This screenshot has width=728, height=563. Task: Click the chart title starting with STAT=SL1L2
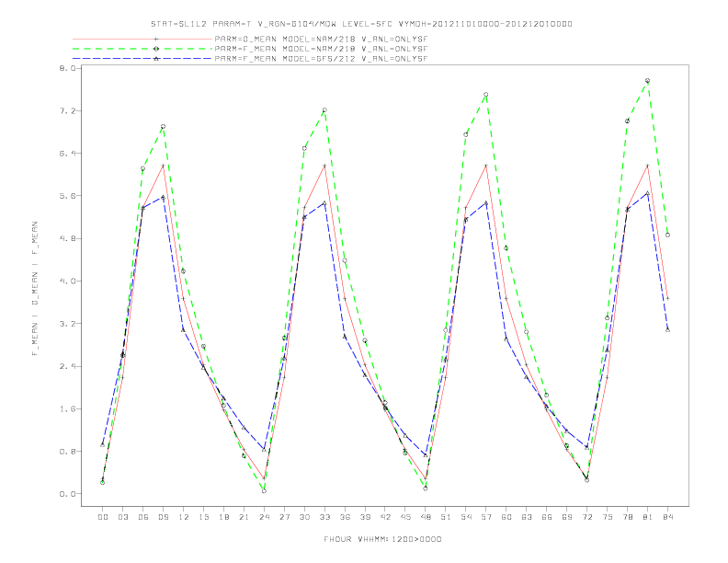(361, 24)
